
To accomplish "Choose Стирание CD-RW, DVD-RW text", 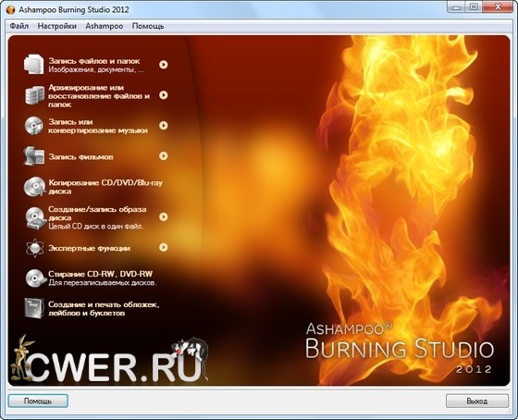I will click(101, 274).
